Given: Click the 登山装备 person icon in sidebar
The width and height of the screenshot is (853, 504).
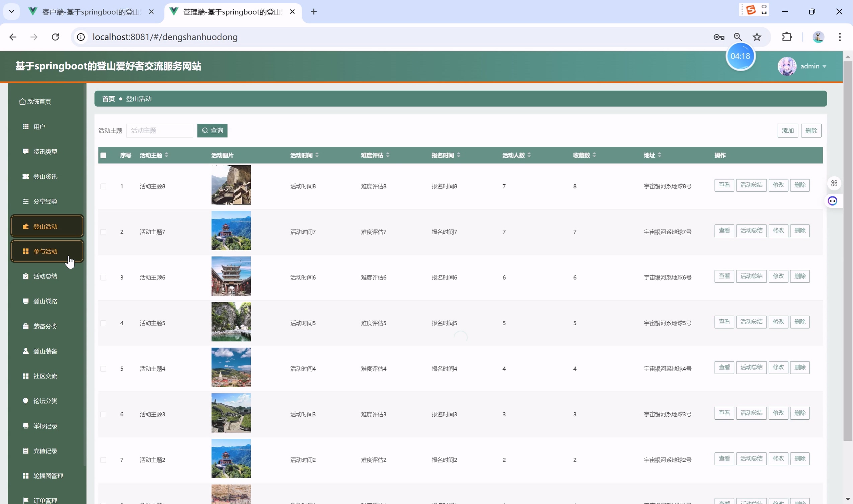Looking at the screenshot, I should tap(25, 351).
